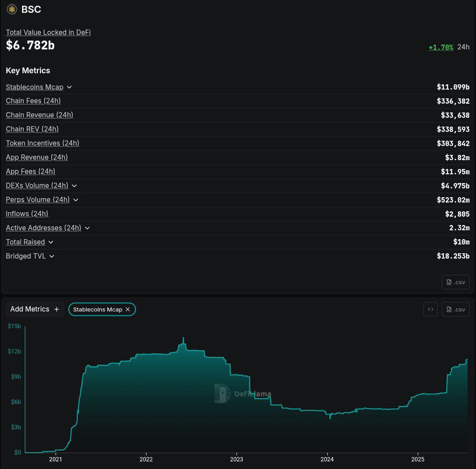The height and width of the screenshot is (469, 476).
Task: Click the $2,805 inflows value
Action: tap(457, 214)
